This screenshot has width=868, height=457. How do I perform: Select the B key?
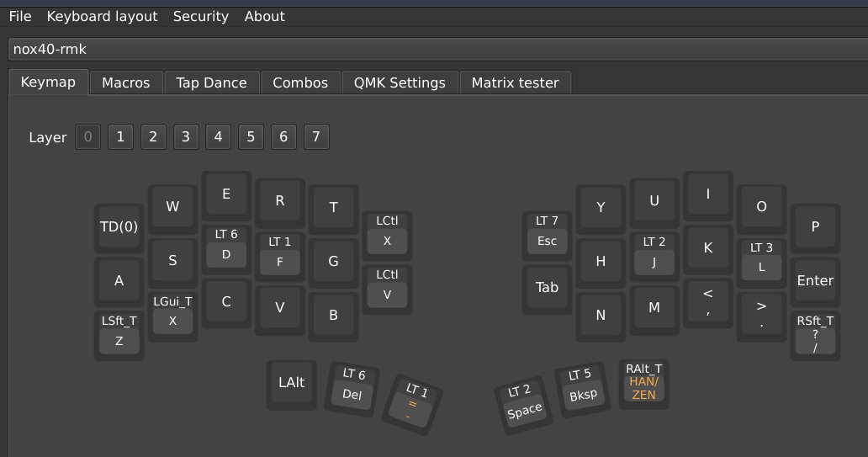[x=334, y=316]
